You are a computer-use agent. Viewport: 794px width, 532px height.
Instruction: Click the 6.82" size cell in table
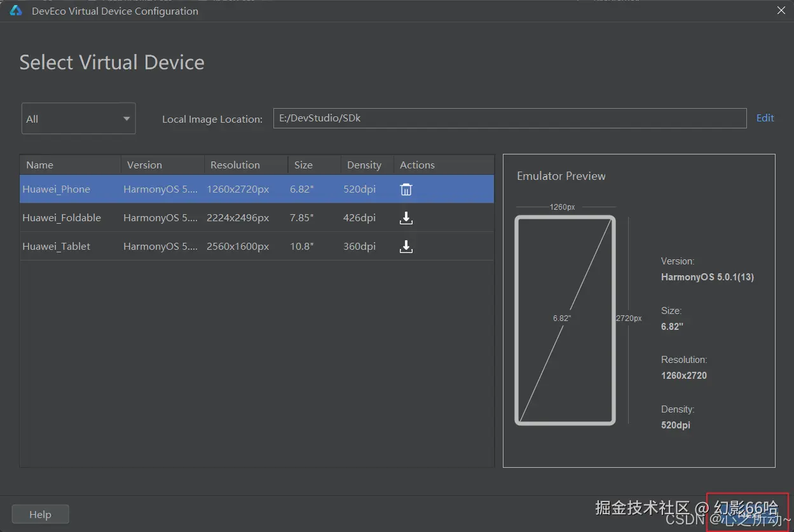(x=302, y=189)
